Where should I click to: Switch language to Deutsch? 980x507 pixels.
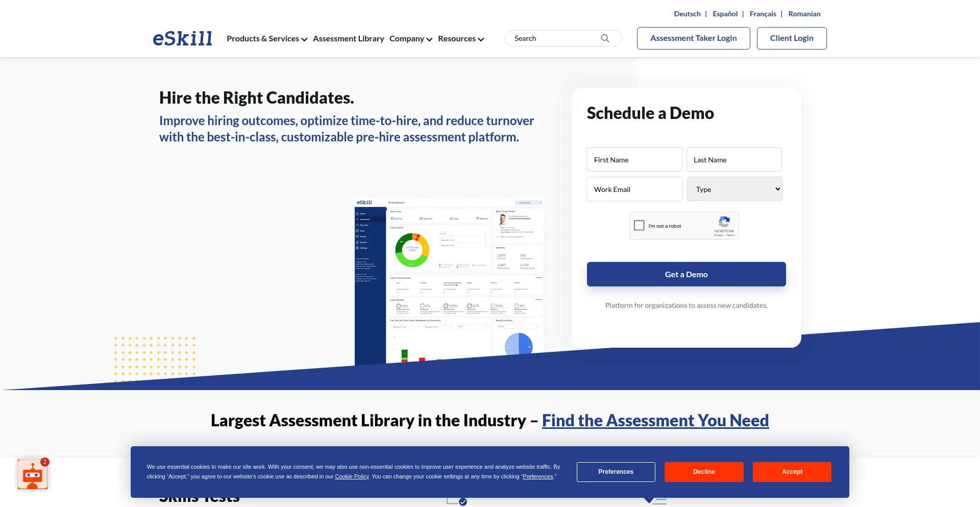(x=687, y=14)
